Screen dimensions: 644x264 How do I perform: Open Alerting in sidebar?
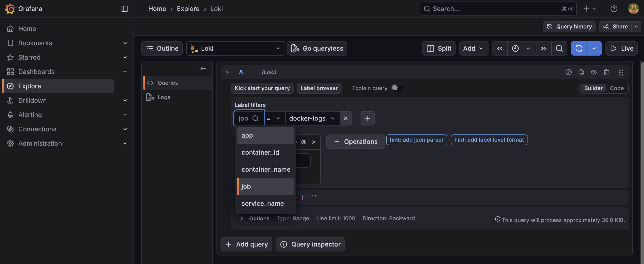(30, 115)
